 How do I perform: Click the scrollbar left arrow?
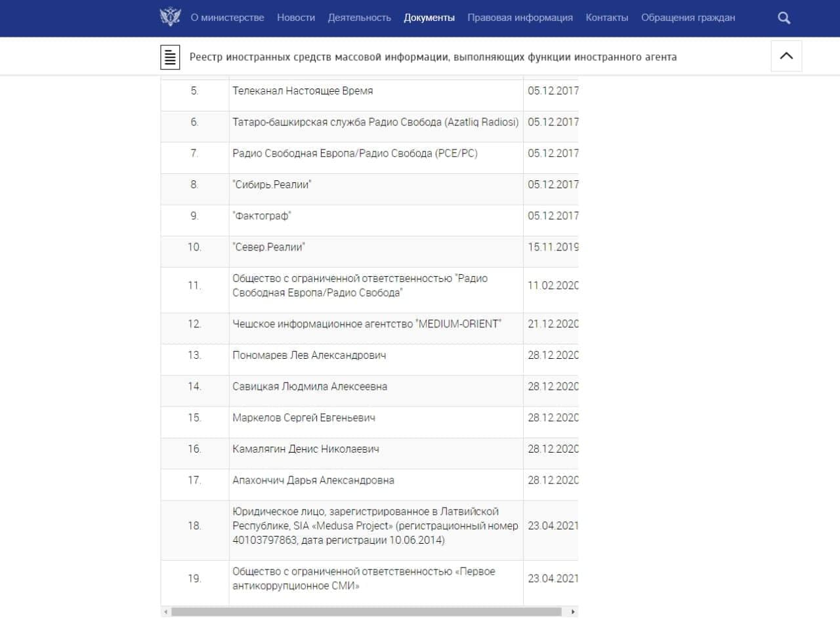pos(166,612)
